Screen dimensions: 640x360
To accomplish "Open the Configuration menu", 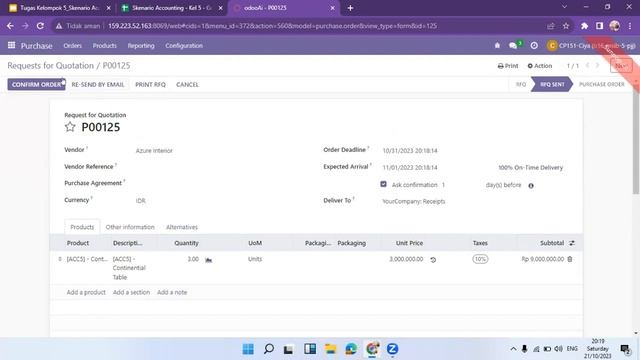I will (184, 46).
